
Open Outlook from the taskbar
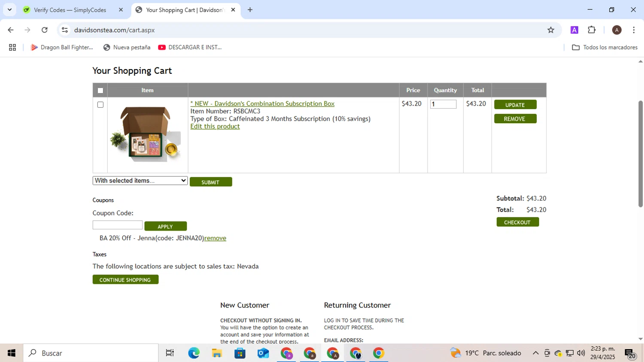click(263, 353)
